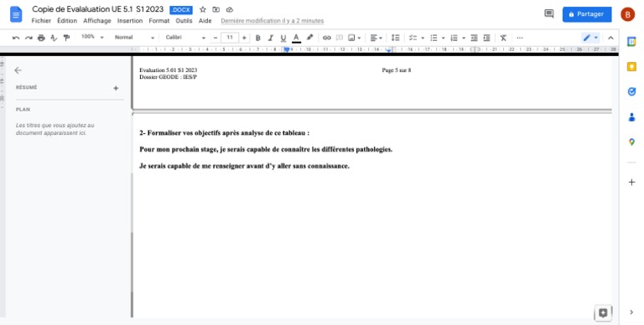Open the line spacing tool
Screen dimensions: 644x325
coord(395,38)
